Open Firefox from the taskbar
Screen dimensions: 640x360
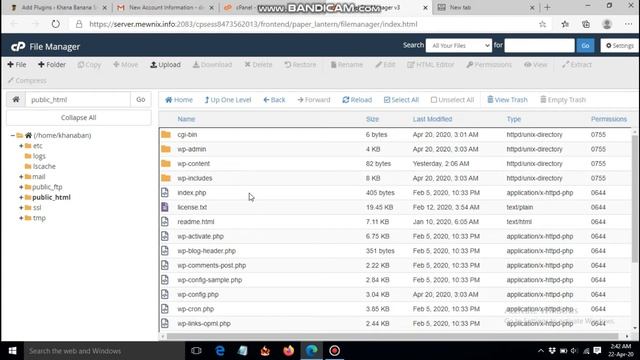pos(289,351)
